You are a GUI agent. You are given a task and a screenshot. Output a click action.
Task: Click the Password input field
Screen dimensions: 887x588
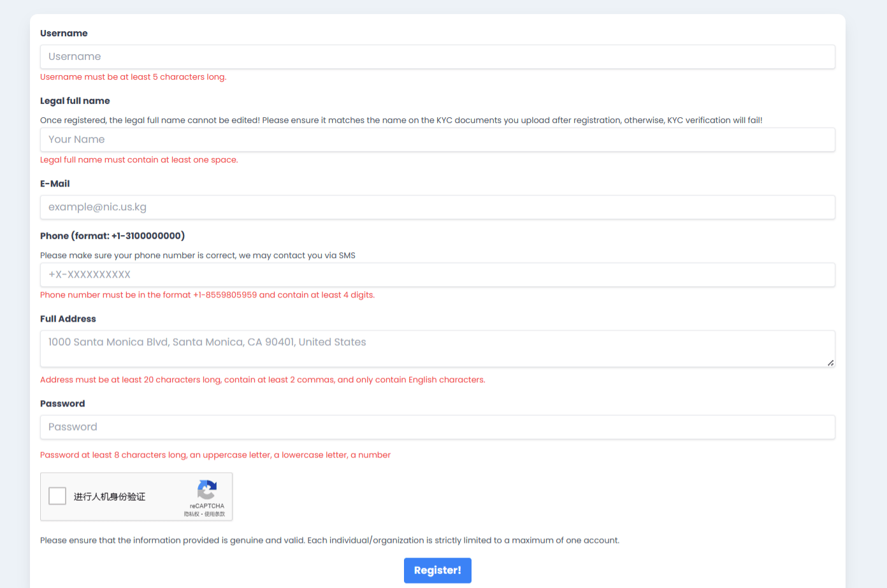[437, 427]
